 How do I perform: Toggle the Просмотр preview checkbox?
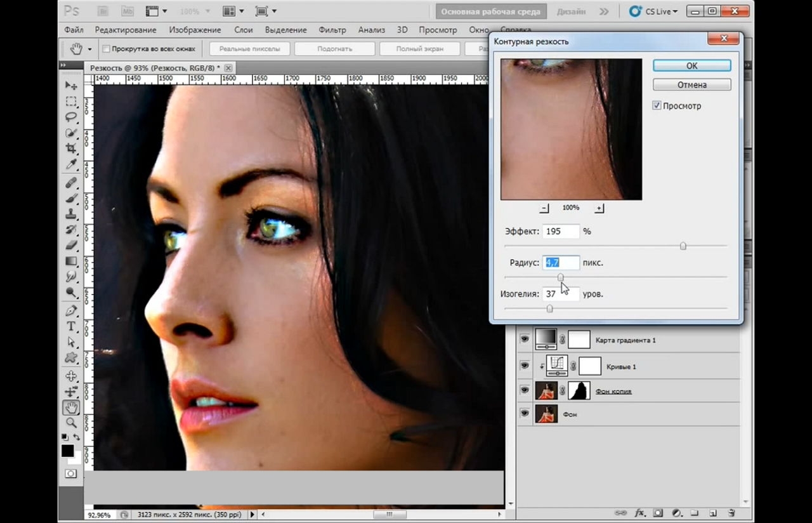tap(657, 106)
